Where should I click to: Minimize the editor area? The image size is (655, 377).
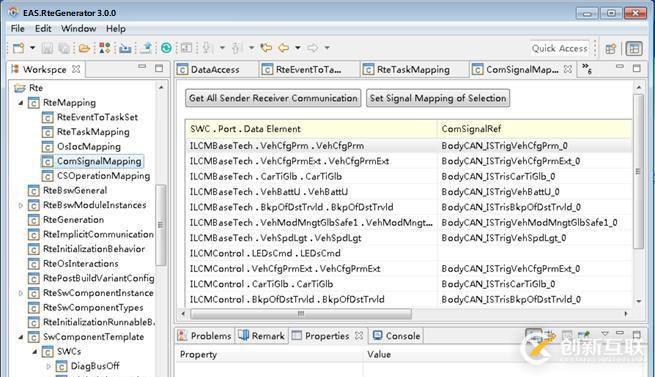pos(619,67)
